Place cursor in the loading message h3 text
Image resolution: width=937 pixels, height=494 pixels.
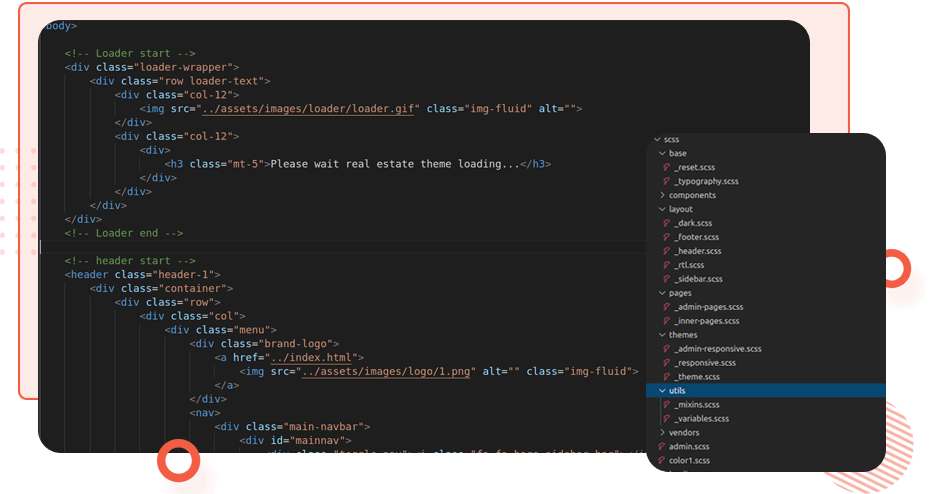396,164
